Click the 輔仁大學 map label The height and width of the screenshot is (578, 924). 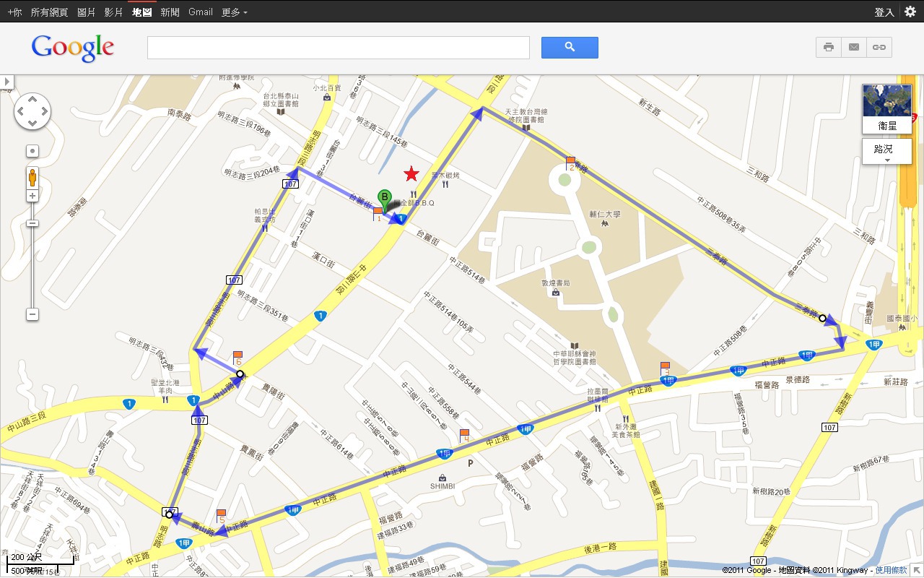605,215
